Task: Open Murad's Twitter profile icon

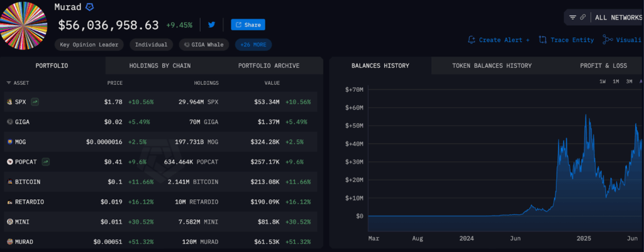Action: coord(211,25)
